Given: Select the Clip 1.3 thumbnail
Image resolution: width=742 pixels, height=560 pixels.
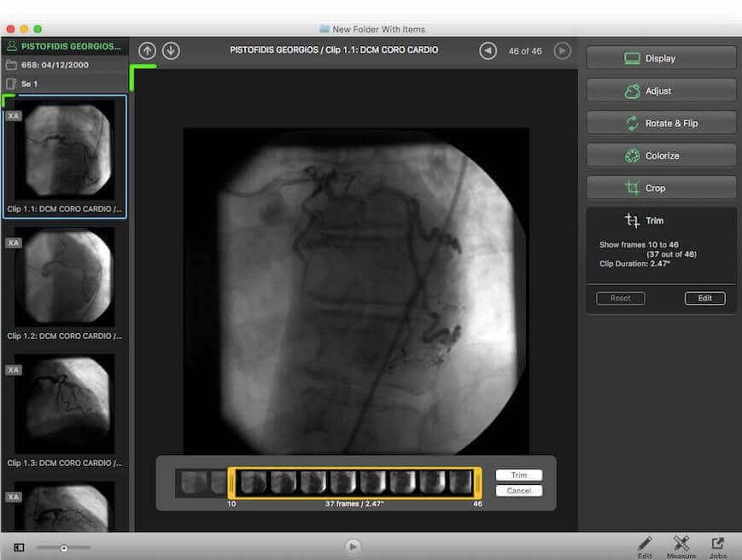Looking at the screenshot, I should 63,408.
